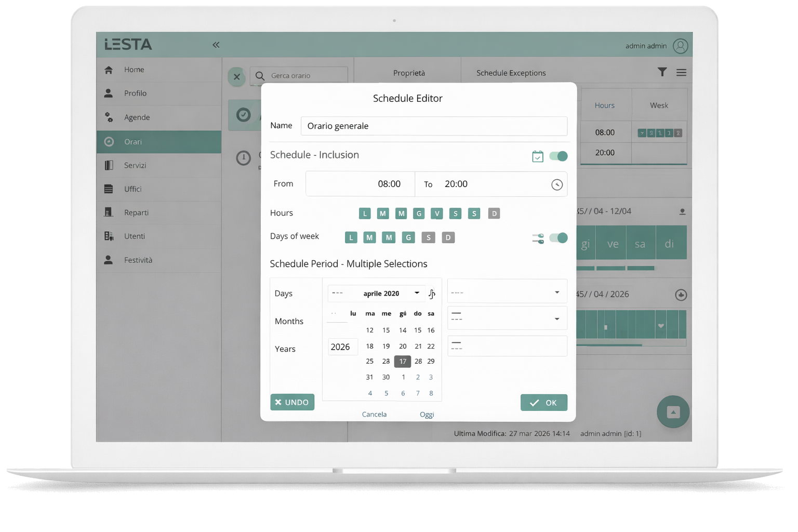Click the calendar check icon beside Schedule Inclusion

[x=538, y=156]
